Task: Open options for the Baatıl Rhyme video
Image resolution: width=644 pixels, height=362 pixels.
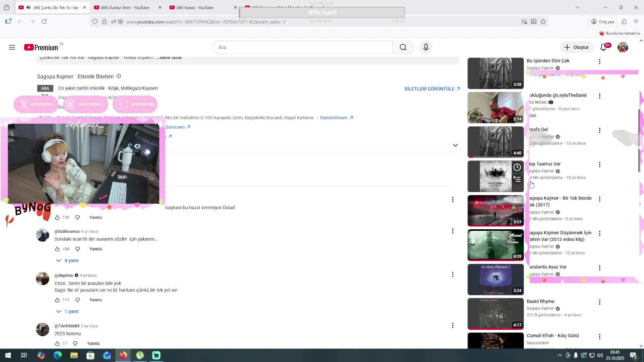Action: tap(599, 302)
